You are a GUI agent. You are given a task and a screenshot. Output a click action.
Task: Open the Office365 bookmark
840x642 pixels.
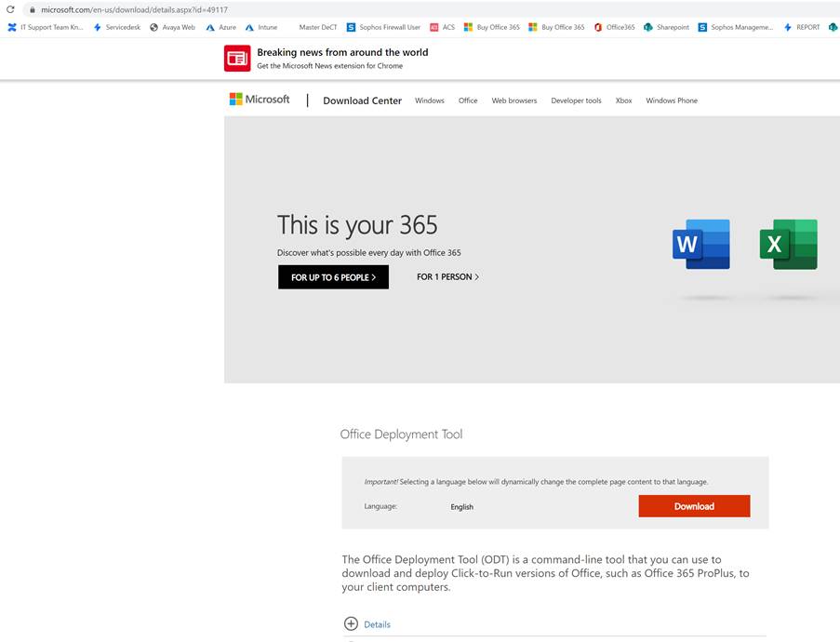click(x=618, y=27)
